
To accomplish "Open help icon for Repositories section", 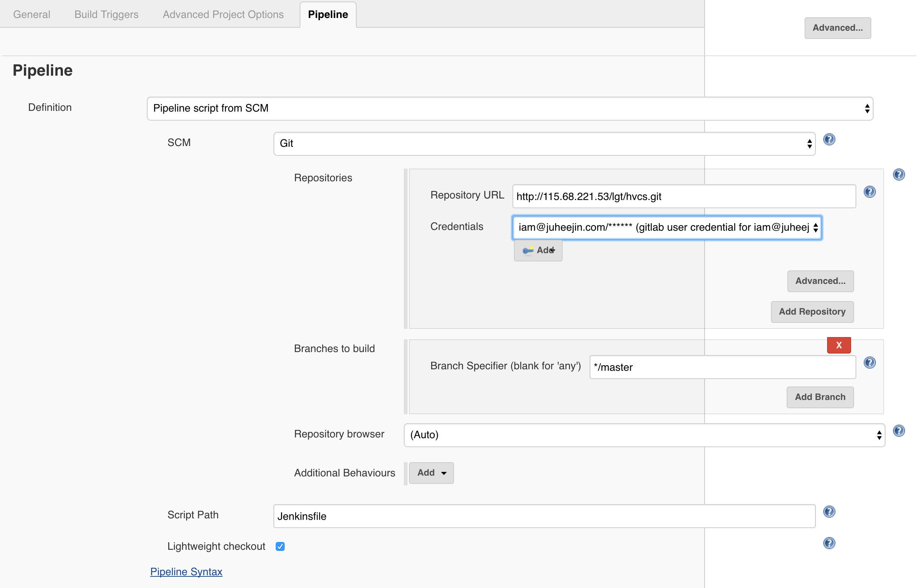I will (898, 175).
